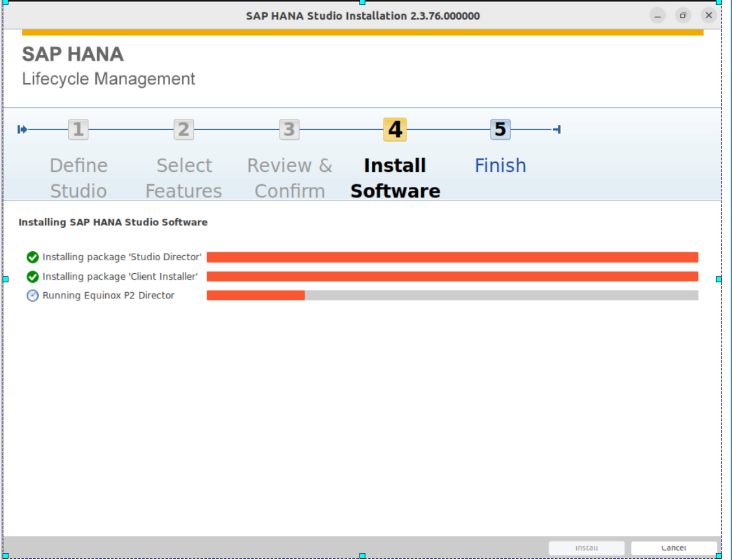Click the text "Installing package 'Studio Director'"
The width and height of the screenshot is (732, 560).
point(122,257)
